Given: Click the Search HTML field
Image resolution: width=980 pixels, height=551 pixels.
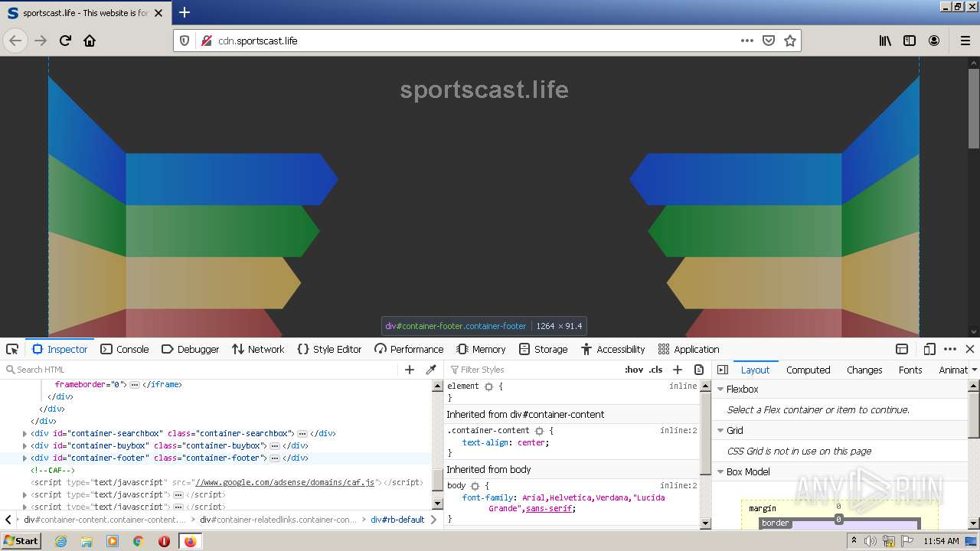Looking at the screenshot, I should tap(203, 370).
